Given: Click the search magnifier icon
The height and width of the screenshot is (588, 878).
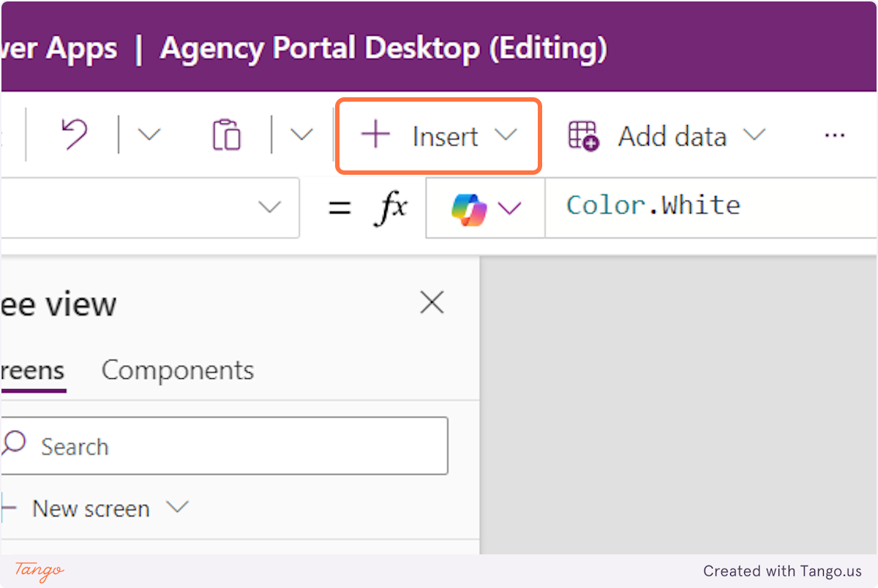Looking at the screenshot, I should tap(14, 445).
